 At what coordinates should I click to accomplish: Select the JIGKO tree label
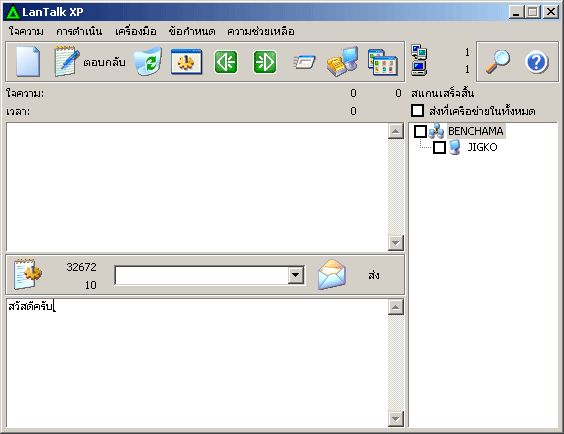(x=482, y=147)
